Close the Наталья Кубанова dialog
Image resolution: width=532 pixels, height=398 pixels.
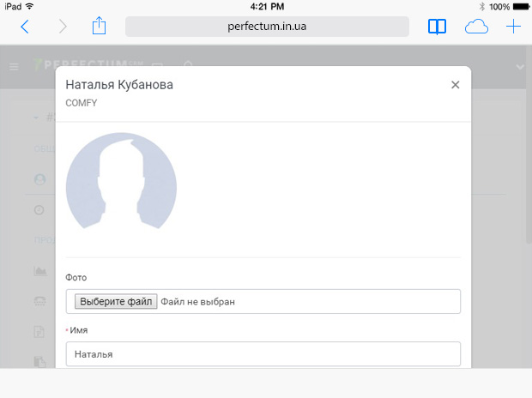(x=456, y=84)
